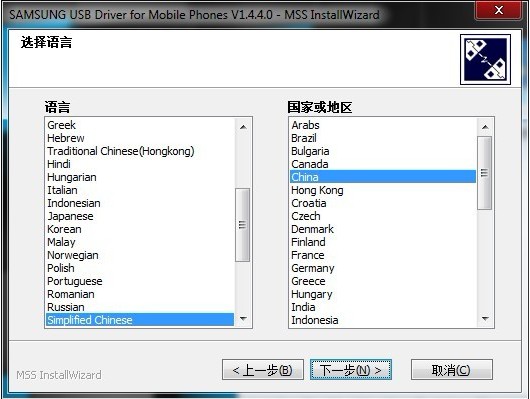530x399 pixels.
Task: Select Simplified Chinese language
Action: click(140, 320)
